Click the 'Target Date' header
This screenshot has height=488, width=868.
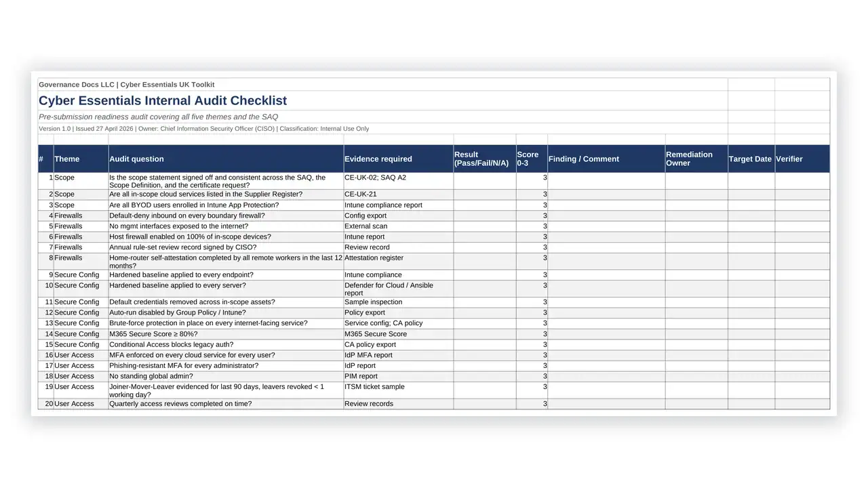point(751,159)
